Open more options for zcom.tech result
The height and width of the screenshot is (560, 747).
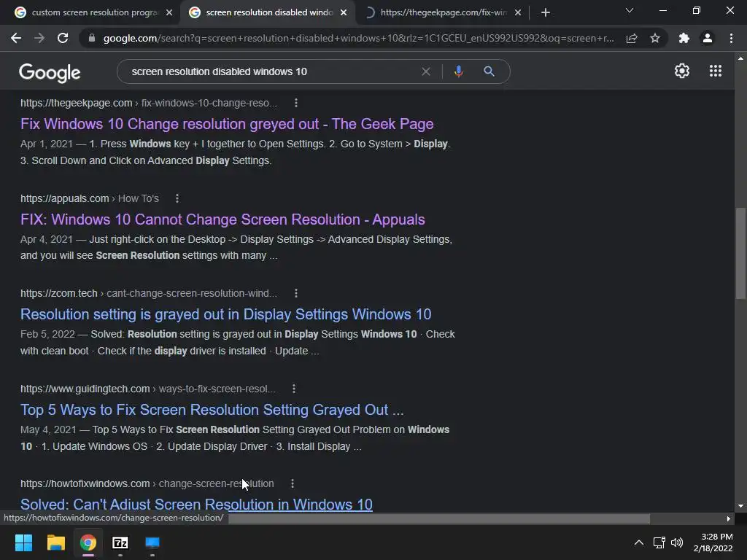(296, 293)
